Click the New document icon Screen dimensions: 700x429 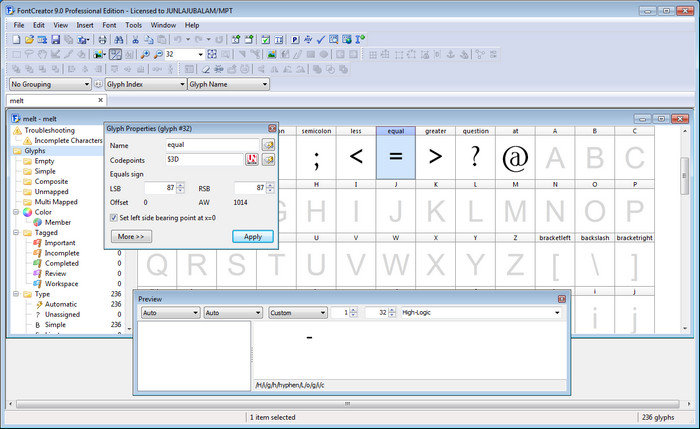[x=15, y=39]
